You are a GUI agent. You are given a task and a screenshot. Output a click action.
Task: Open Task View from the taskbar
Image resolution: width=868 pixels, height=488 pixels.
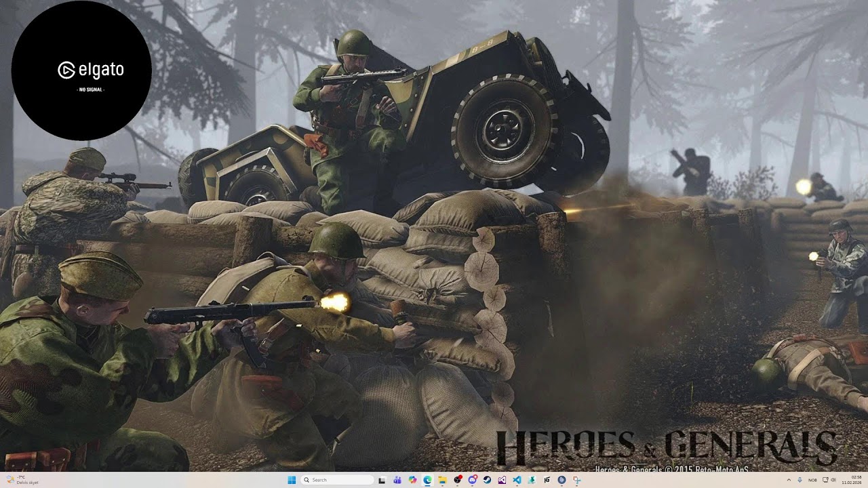[x=382, y=480]
